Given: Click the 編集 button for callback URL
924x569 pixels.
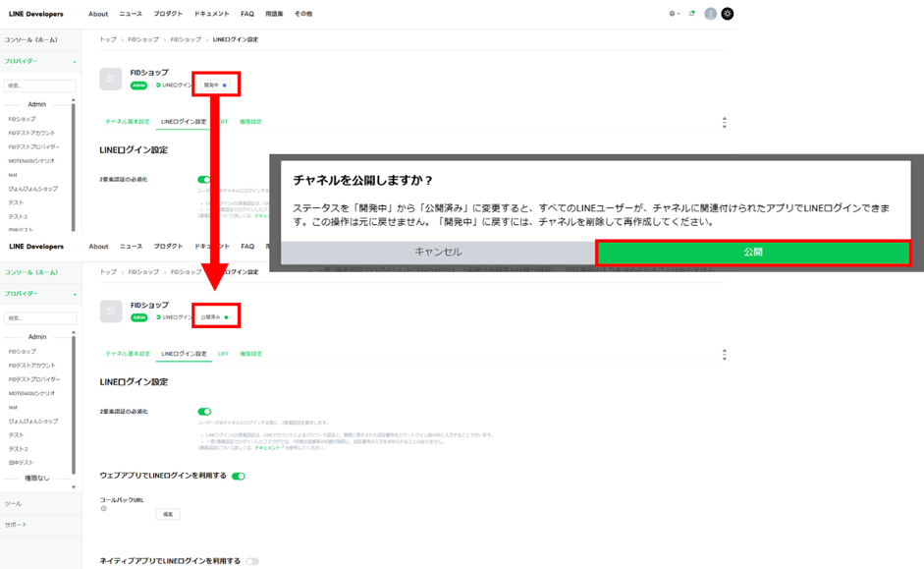Looking at the screenshot, I should pyautogui.click(x=168, y=514).
